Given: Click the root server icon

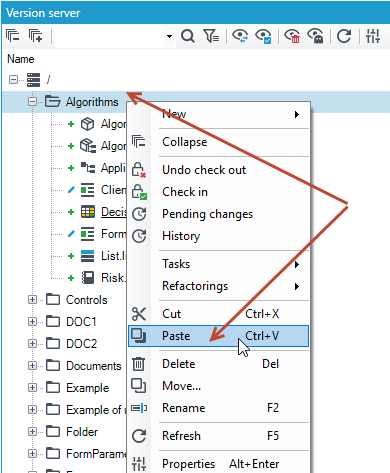Looking at the screenshot, I should (33, 80).
